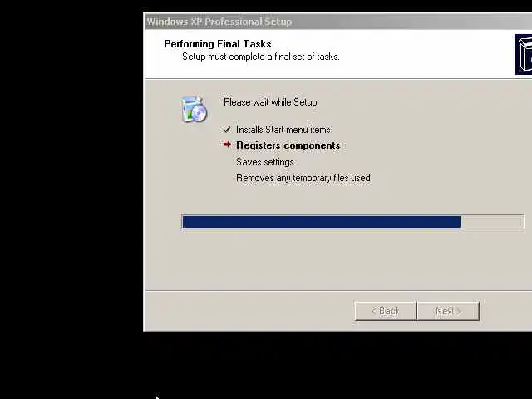Click the disabled Next button

(448, 310)
